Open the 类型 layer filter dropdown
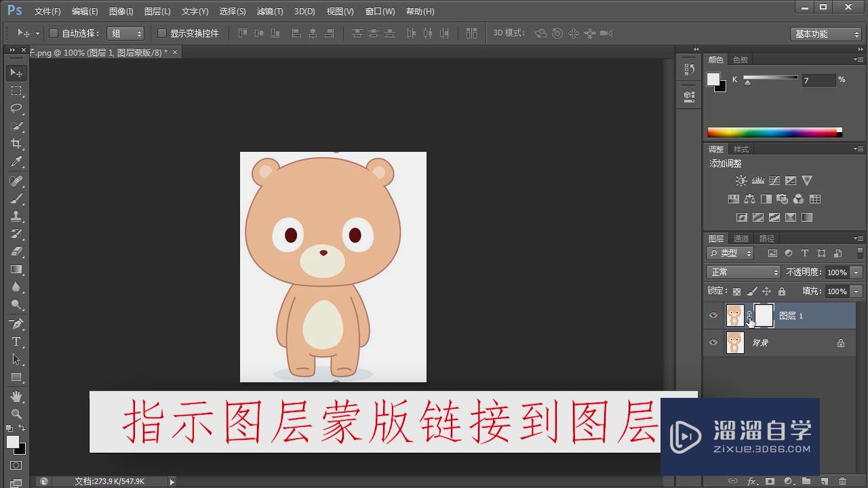 (730, 253)
